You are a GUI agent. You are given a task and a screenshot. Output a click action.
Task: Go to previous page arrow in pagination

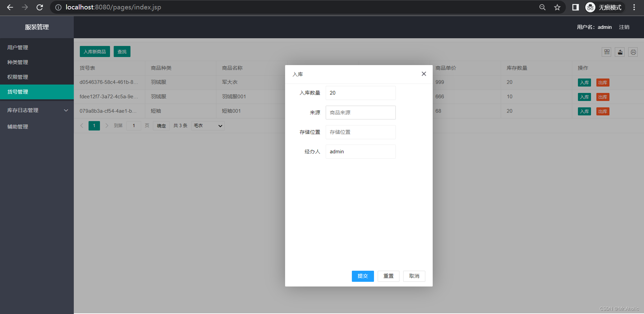tap(82, 126)
